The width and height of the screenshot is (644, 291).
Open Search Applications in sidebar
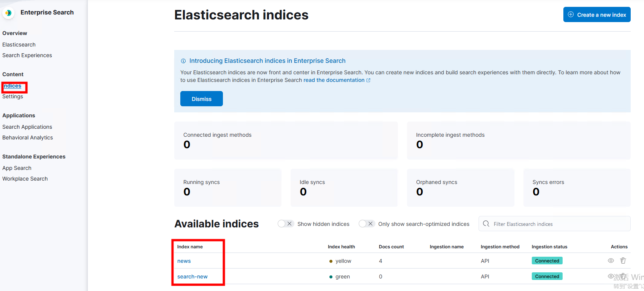(x=27, y=127)
